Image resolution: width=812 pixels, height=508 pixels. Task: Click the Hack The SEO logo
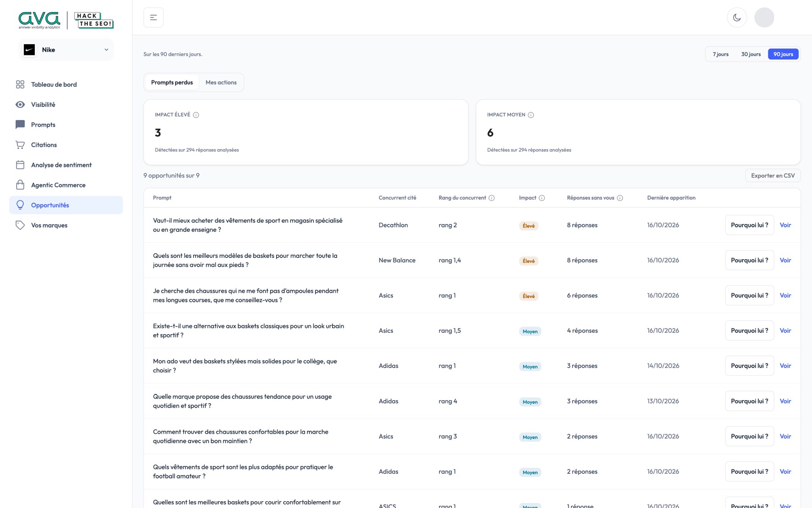94,20
